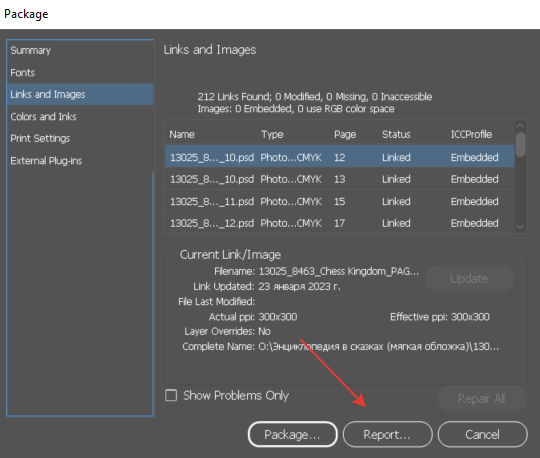This screenshot has width=540, height=458.
Task: Click the links list scrollbar thumb
Action: (x=521, y=144)
